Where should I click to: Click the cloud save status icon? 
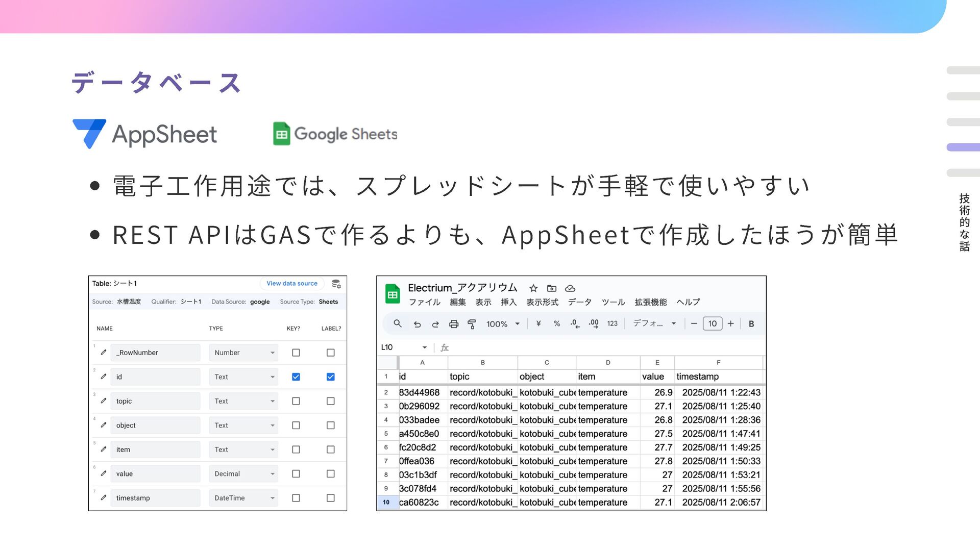(570, 288)
